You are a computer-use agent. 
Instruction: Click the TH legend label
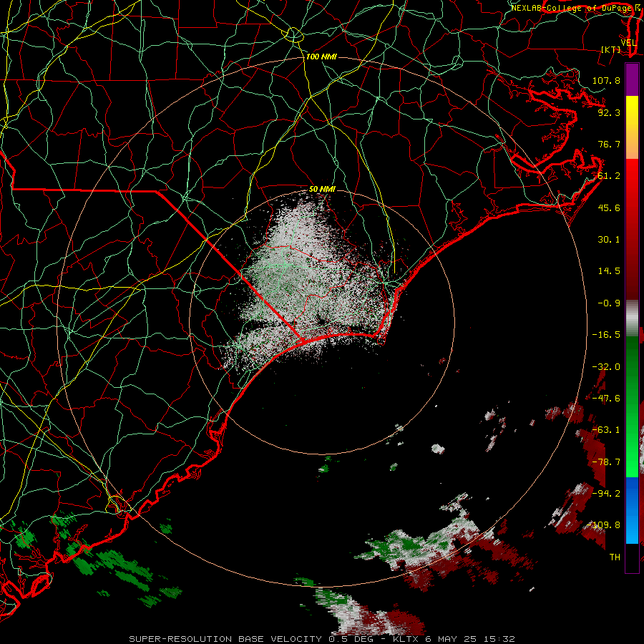[615, 557]
